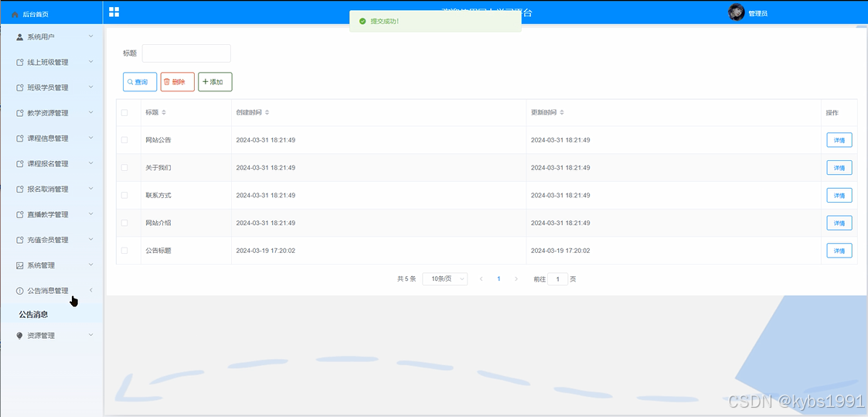The image size is (868, 417).
Task: Click the info icon beside 公告消息管理
Action: (20, 291)
